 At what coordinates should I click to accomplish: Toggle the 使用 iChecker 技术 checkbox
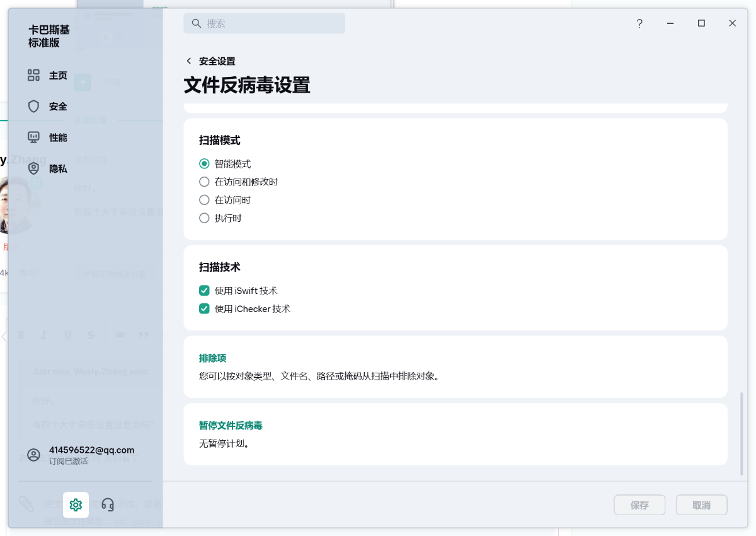[x=204, y=309]
